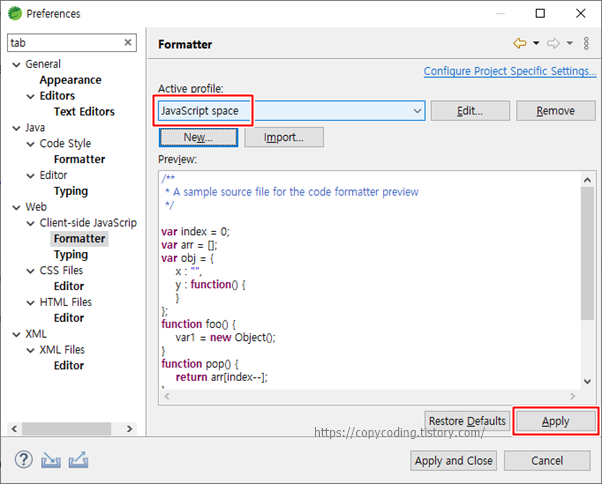Select Editor under XML Files
Image resolution: width=602 pixels, height=484 pixels.
[x=69, y=365]
